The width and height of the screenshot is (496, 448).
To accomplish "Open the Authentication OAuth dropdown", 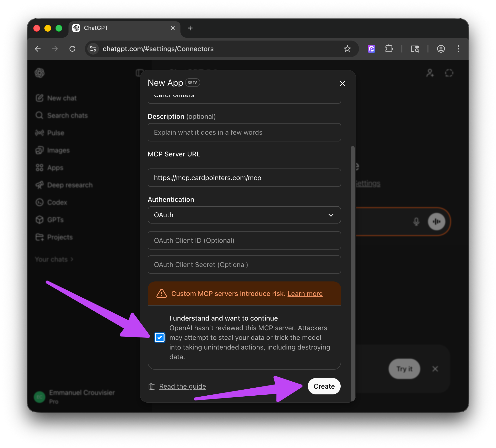I will (244, 215).
